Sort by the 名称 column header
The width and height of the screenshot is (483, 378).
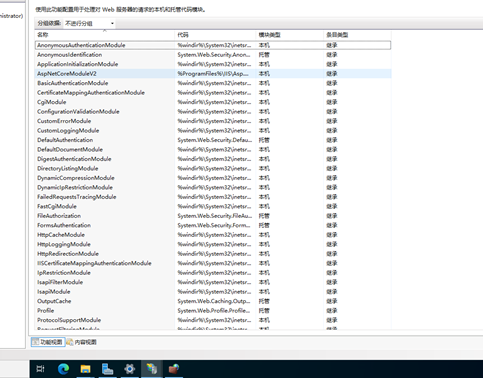(x=105, y=35)
